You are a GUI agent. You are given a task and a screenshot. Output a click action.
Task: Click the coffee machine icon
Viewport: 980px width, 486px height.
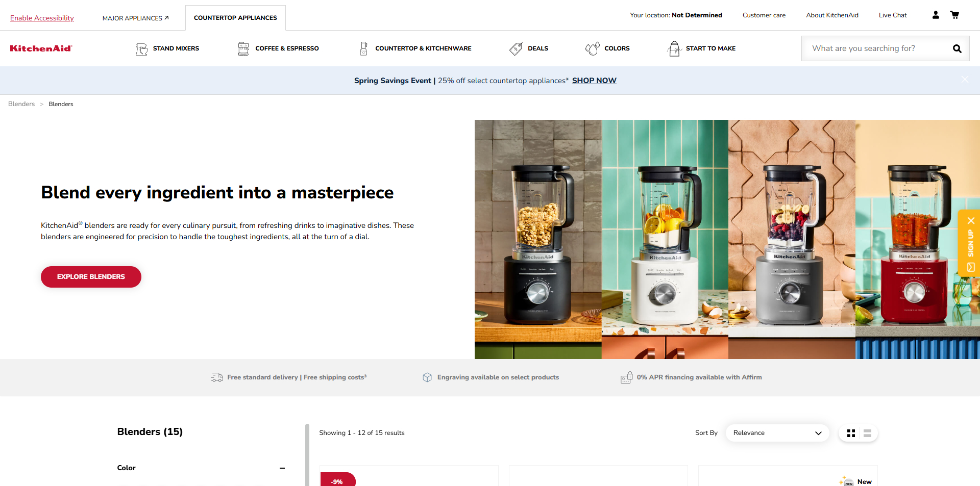pos(243,48)
